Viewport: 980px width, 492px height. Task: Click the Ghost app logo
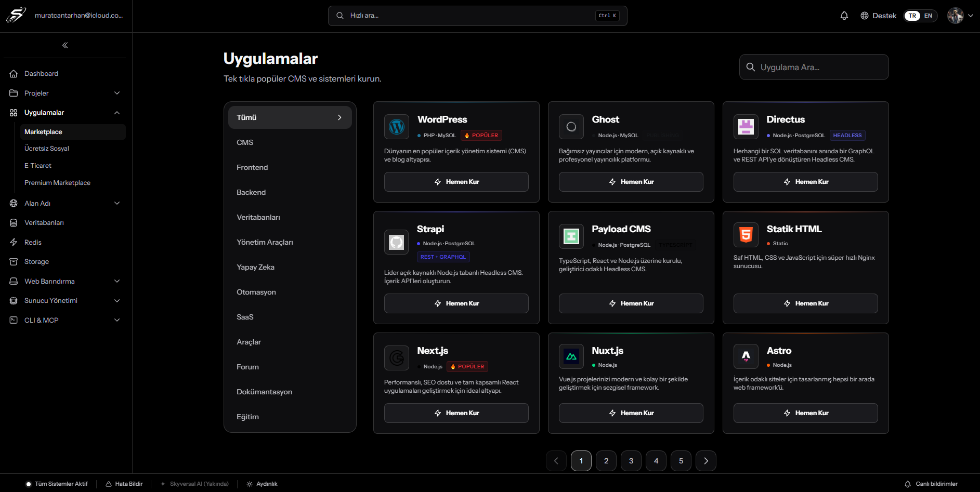(571, 127)
